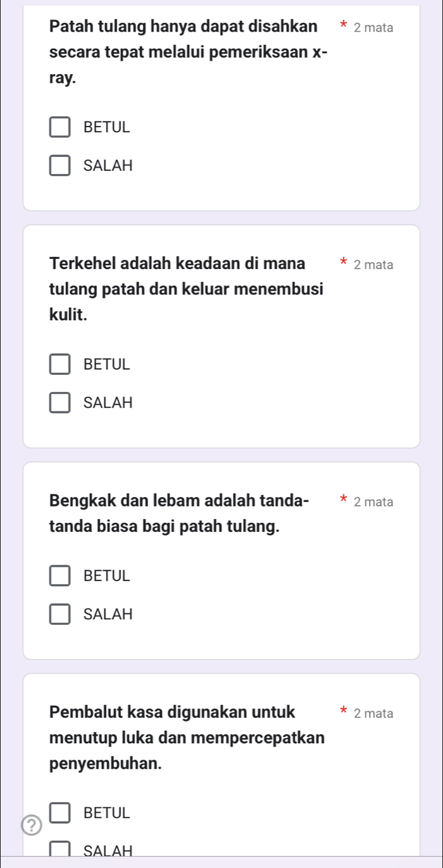Check BETUL box under the Terkehel question

point(61,364)
